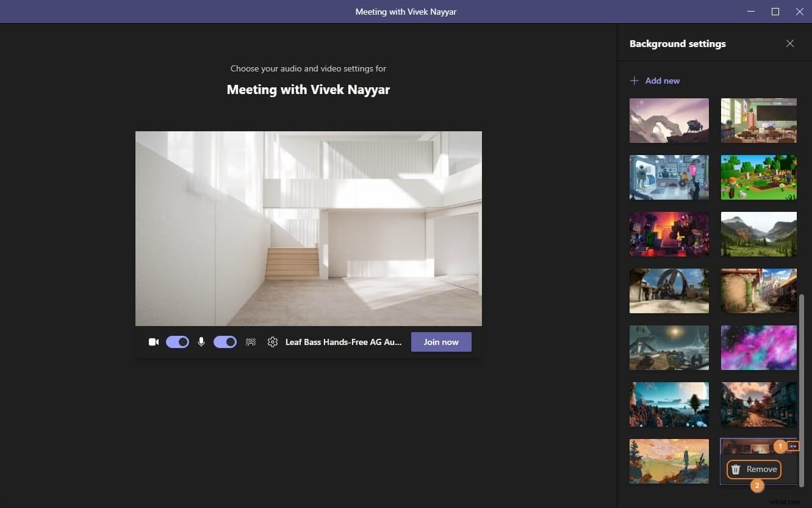Open the device settings gear

tap(272, 342)
